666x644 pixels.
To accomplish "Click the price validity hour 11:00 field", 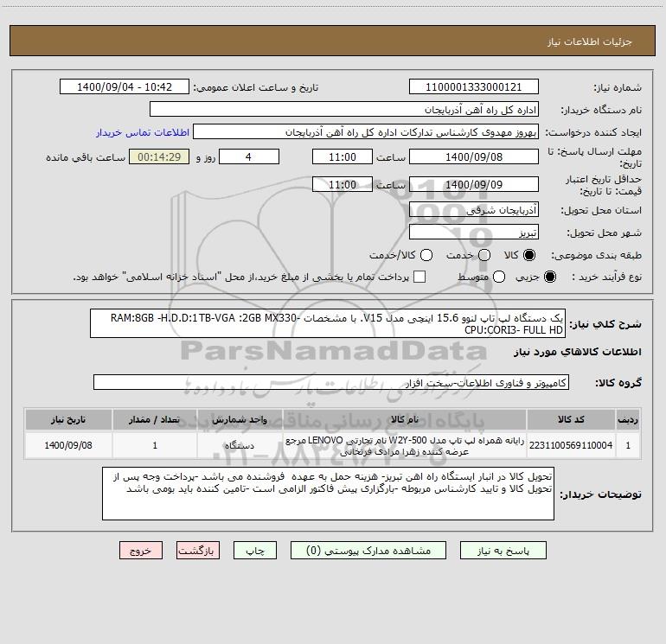I will coord(343,184).
